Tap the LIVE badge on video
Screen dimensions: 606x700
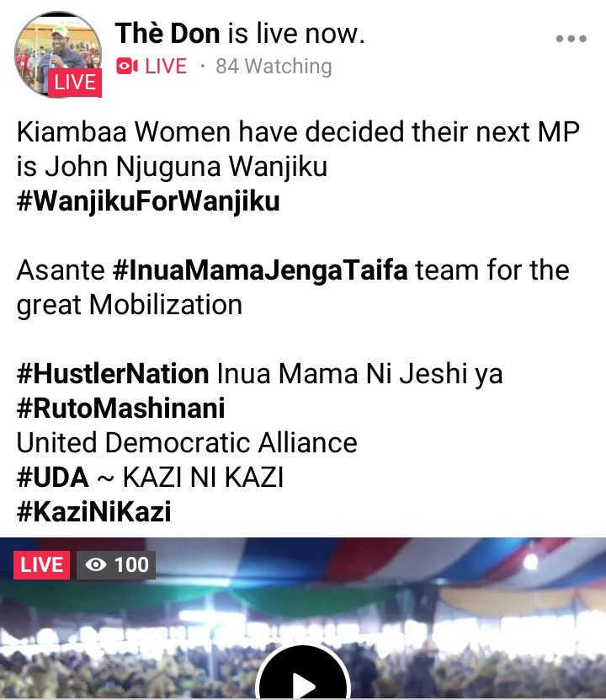(41, 564)
